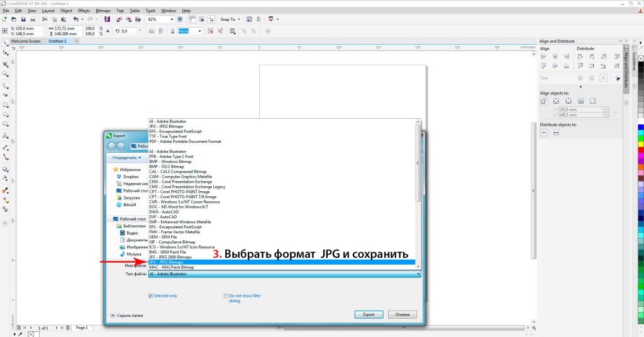The width and height of the screenshot is (644, 337).
Task: Choose Align objects to Page edge
Action: [x=556, y=101]
